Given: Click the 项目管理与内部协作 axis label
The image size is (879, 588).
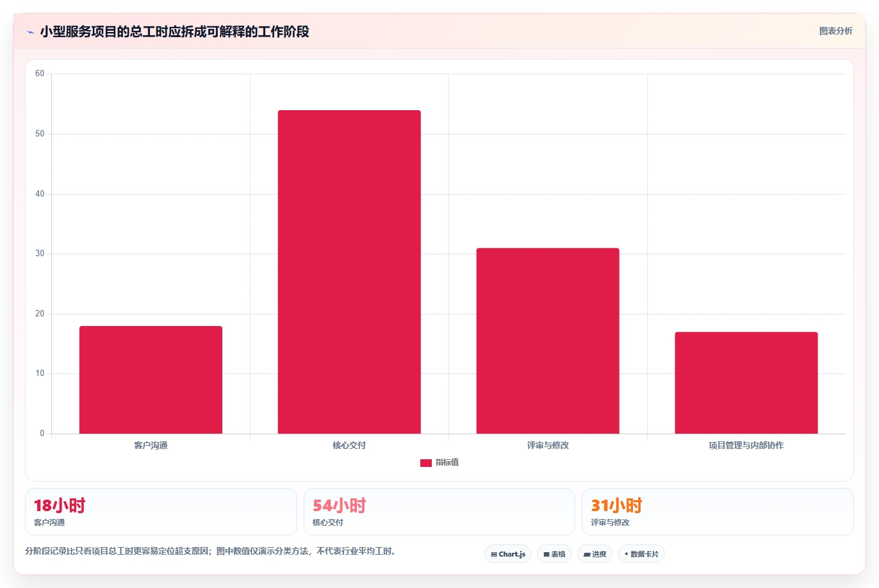Looking at the screenshot, I should [x=746, y=445].
